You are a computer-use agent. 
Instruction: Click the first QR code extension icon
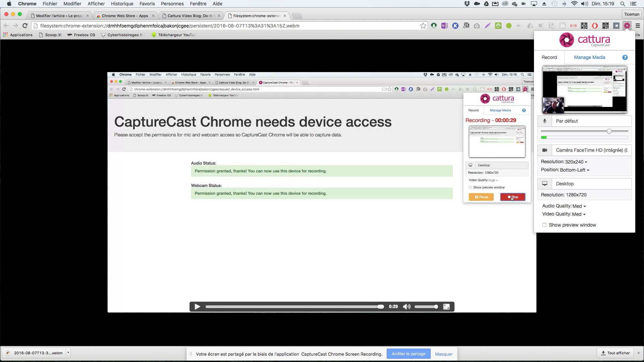coord(584,26)
